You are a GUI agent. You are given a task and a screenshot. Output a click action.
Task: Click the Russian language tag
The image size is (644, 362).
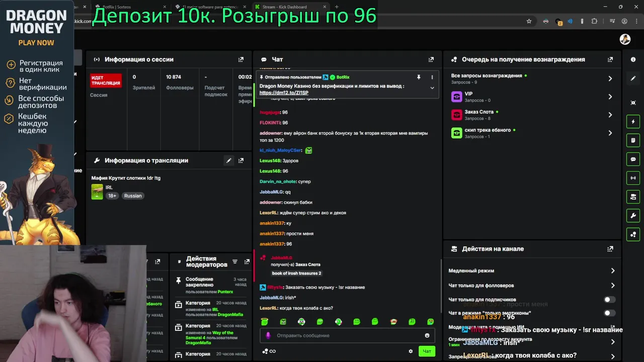coord(133,196)
